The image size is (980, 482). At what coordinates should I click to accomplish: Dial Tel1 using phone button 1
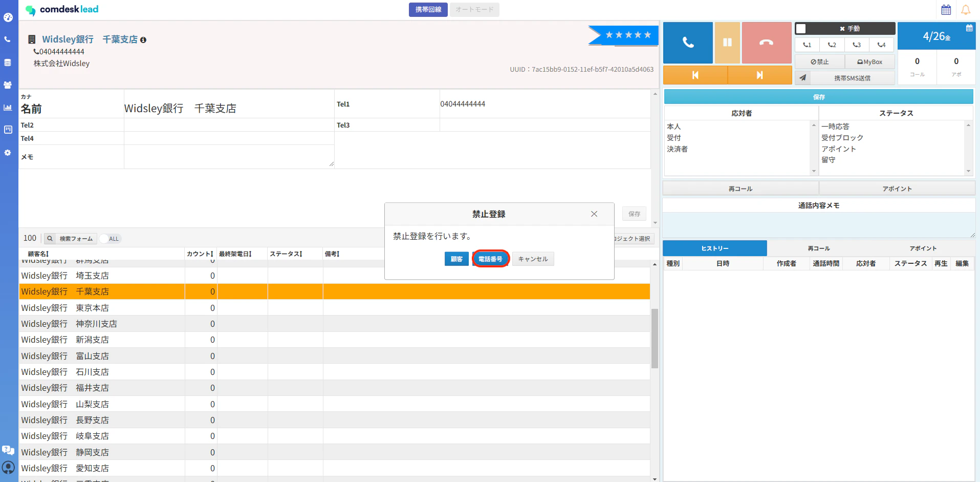pos(807,45)
